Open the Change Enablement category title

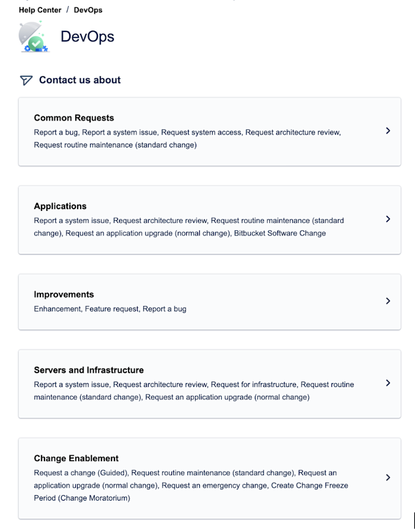pyautogui.click(x=76, y=459)
